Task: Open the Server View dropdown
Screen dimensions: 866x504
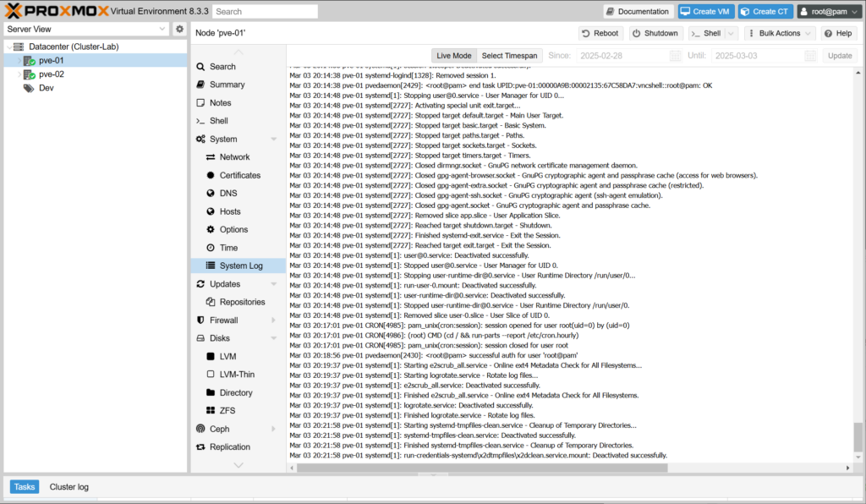Action: point(85,29)
